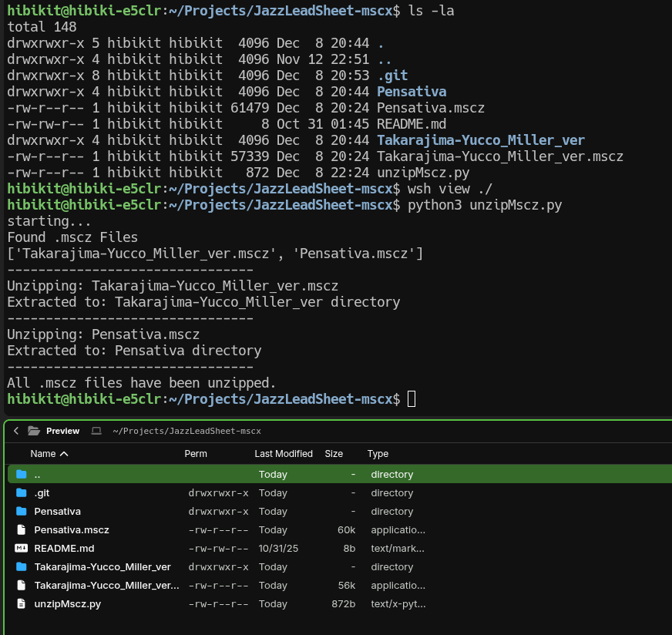Select the Pensativa.mscz file
Screen dimensions: 672x635
click(x=72, y=529)
